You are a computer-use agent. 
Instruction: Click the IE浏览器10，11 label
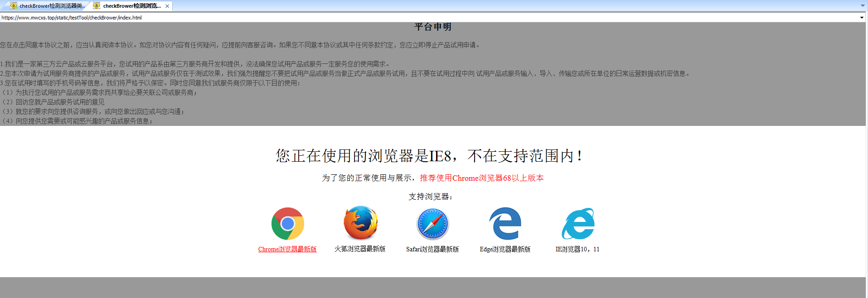click(577, 249)
